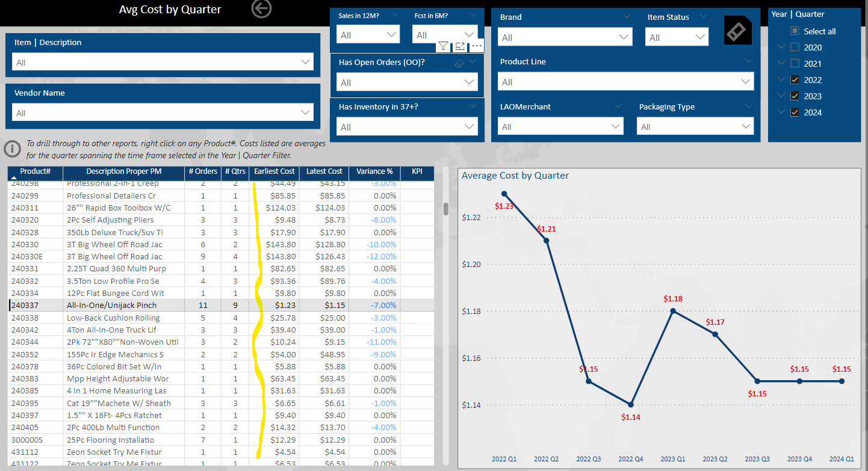Screen dimensions: 868x471
Task: Open the Has Inventory in 37+? dropdown
Action: pos(406,127)
